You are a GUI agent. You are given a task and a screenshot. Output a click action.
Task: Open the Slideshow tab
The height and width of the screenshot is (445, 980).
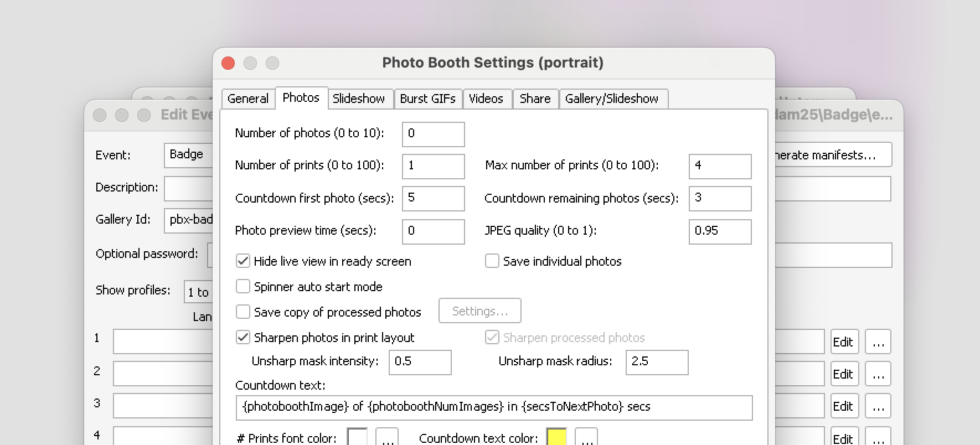[x=358, y=99]
